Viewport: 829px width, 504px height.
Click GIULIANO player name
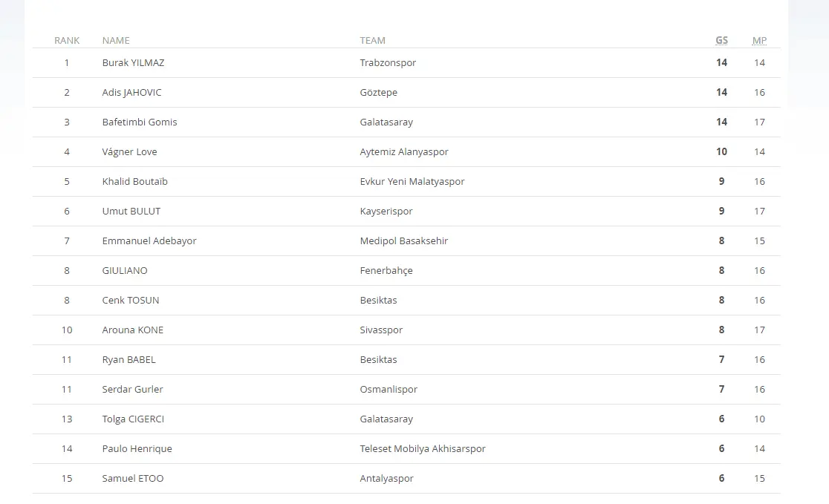(125, 270)
